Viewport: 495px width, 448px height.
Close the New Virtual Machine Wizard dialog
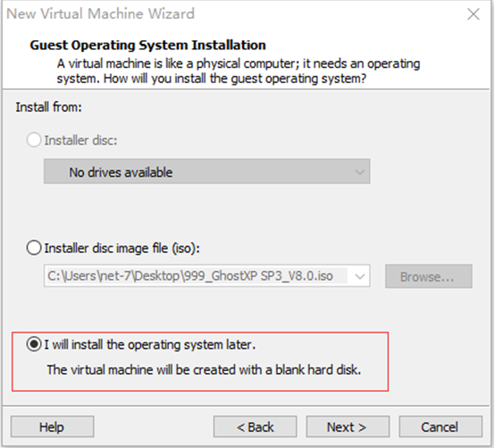point(474,14)
